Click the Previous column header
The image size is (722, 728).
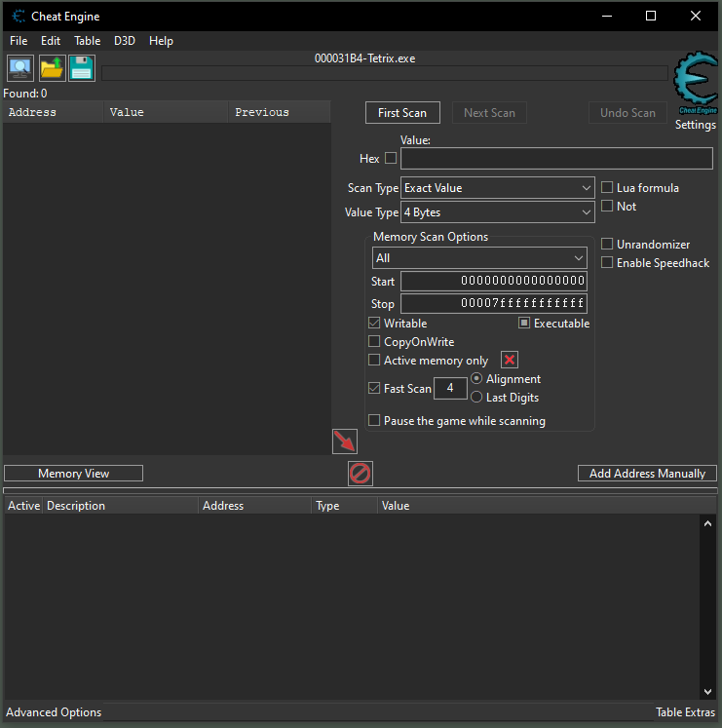(280, 112)
